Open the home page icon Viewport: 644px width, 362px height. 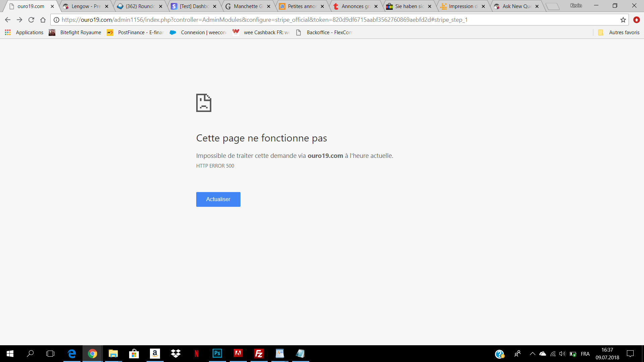43,20
